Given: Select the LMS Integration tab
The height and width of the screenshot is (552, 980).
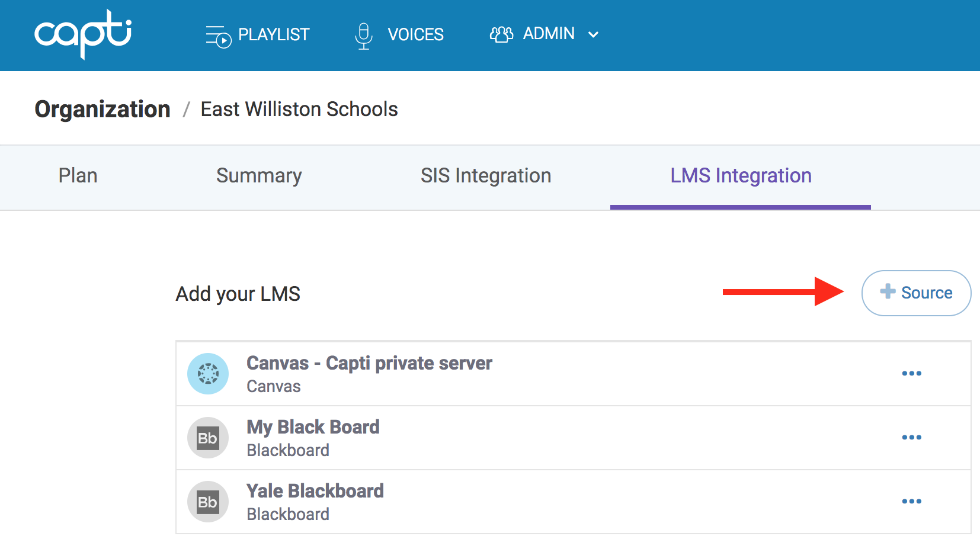Looking at the screenshot, I should [741, 176].
